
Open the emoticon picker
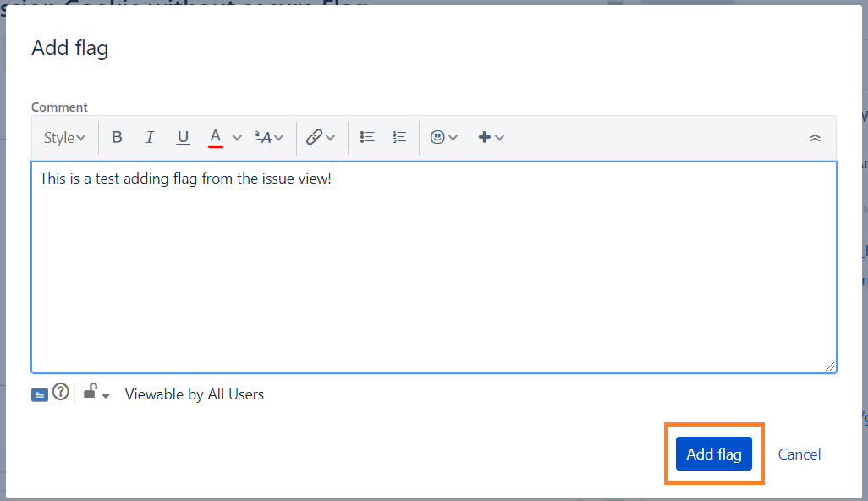click(x=437, y=137)
